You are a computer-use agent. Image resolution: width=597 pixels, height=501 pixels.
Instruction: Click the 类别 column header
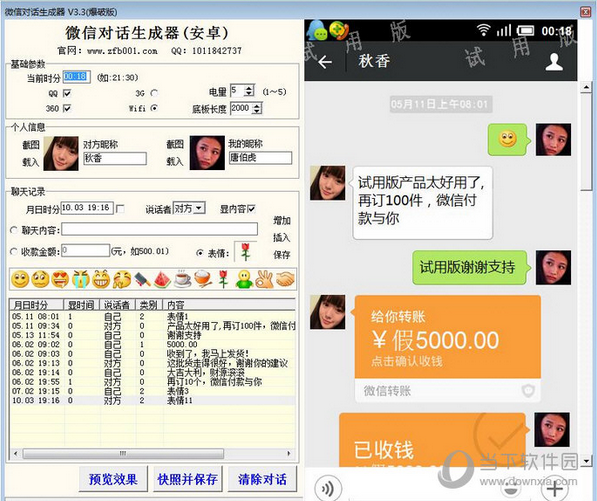pyautogui.click(x=149, y=305)
